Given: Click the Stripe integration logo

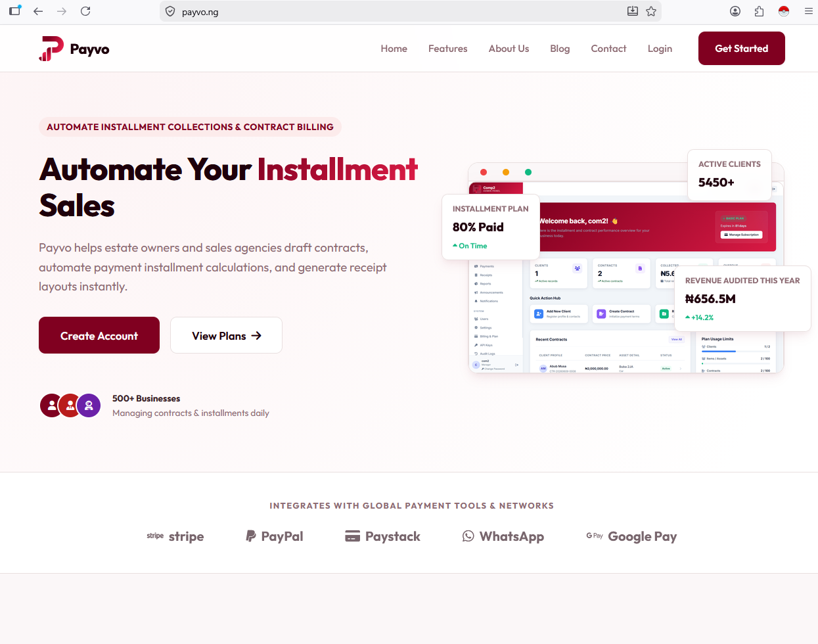Looking at the screenshot, I should 175,536.
